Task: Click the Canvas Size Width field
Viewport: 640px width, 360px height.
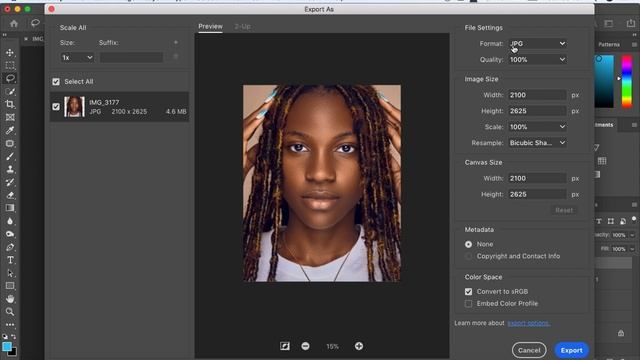Action: point(537,178)
